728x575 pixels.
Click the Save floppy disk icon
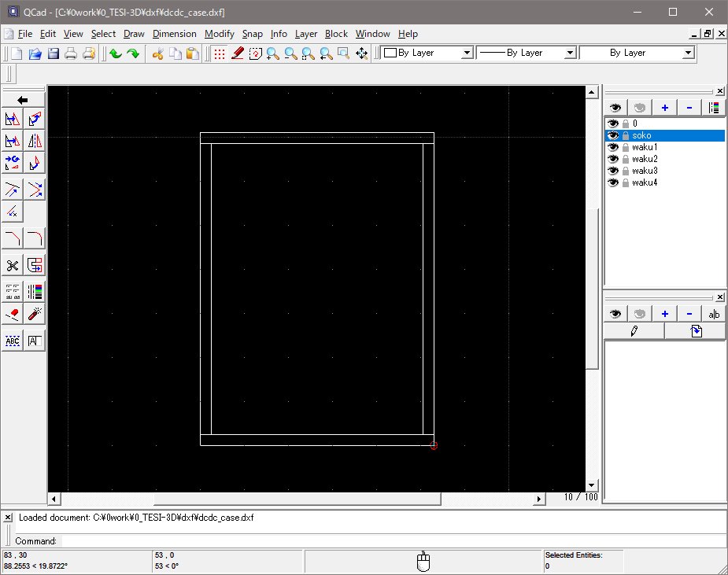[53, 53]
